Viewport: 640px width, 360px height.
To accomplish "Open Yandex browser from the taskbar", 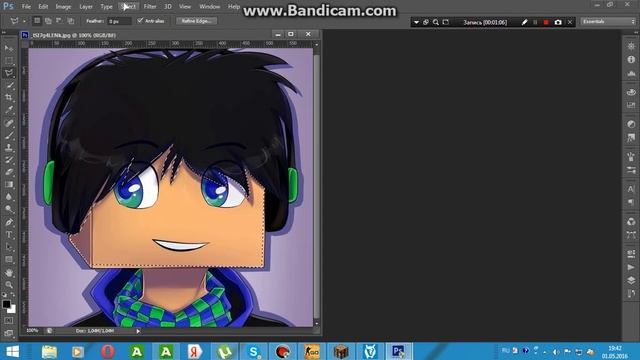I will pyautogui.click(x=195, y=351).
